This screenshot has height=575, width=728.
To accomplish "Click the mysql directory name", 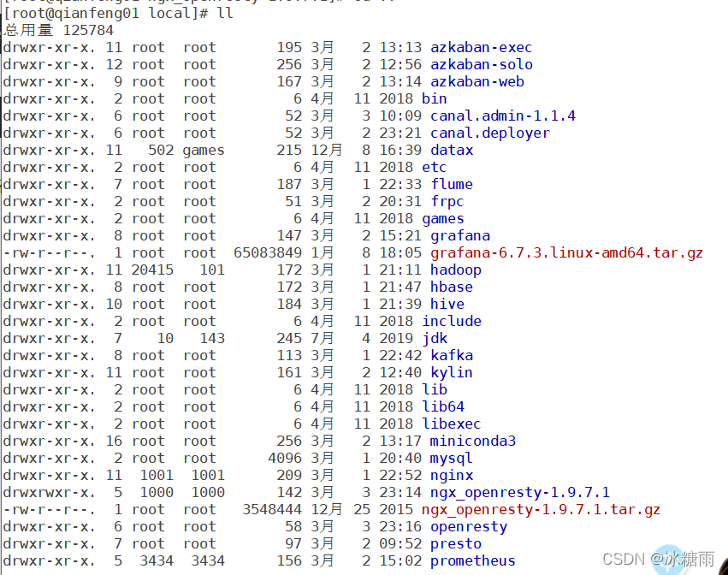I will [452, 459].
